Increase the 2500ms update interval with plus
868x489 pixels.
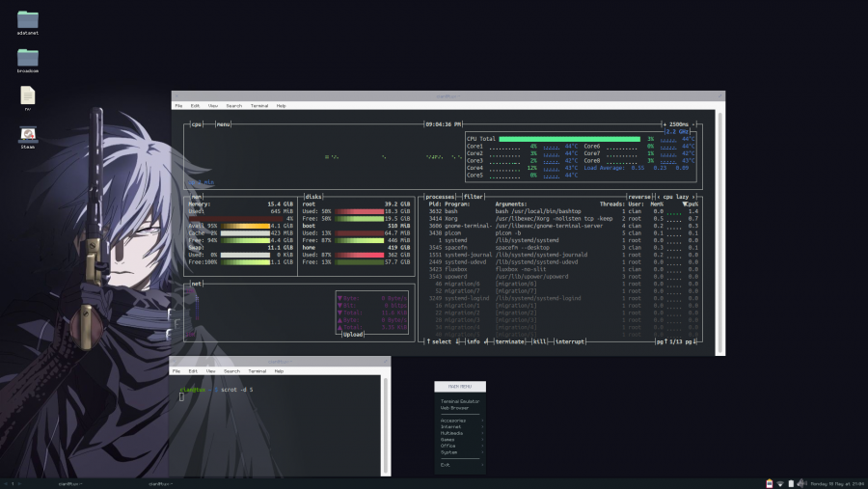[x=665, y=124]
